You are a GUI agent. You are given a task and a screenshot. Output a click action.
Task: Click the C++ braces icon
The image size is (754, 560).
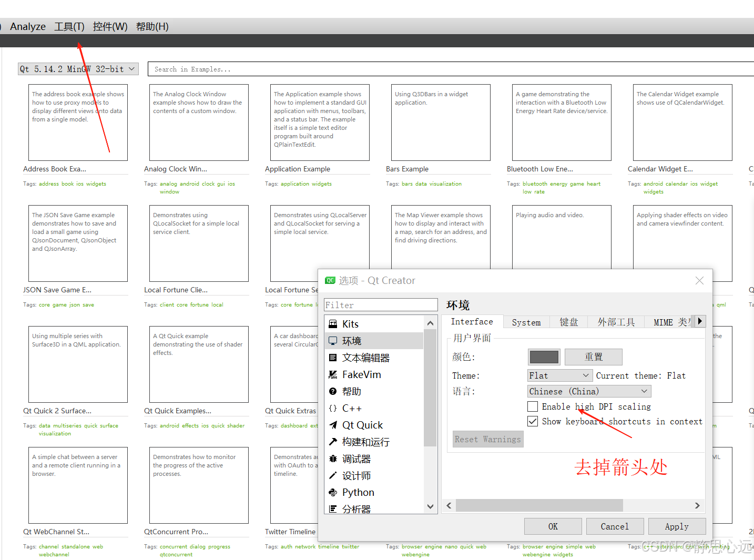(x=333, y=408)
